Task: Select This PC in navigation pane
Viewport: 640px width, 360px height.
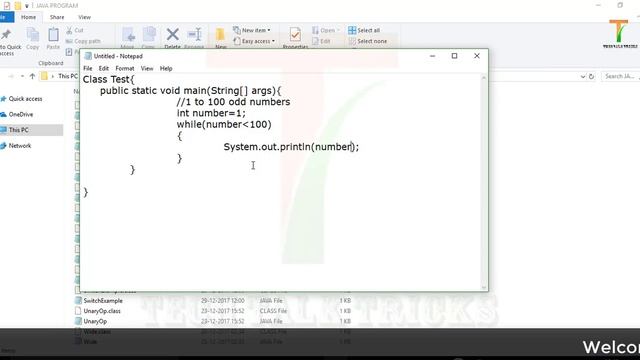Action: click(x=19, y=130)
